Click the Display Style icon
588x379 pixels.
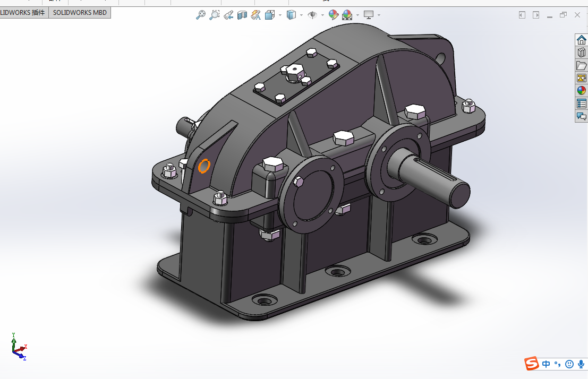291,15
